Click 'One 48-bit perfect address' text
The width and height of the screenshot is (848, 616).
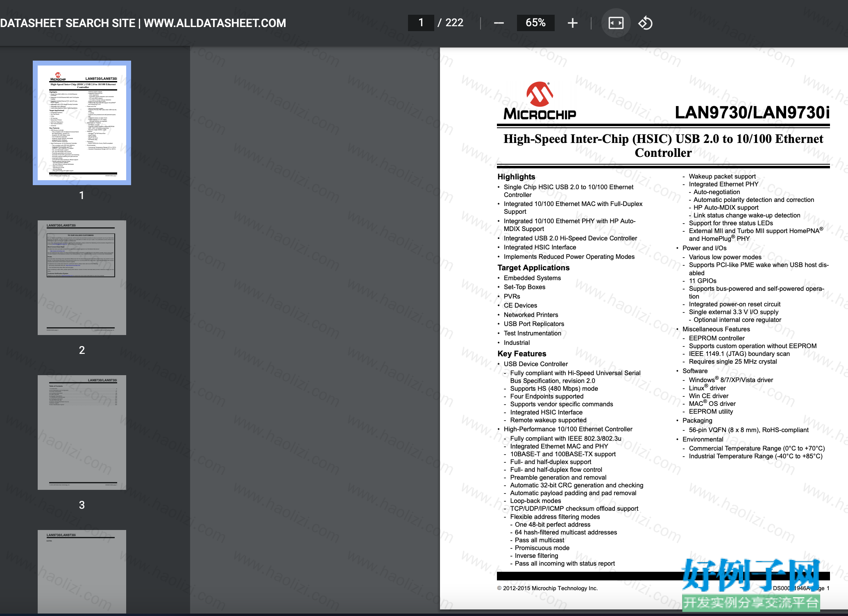(x=553, y=524)
